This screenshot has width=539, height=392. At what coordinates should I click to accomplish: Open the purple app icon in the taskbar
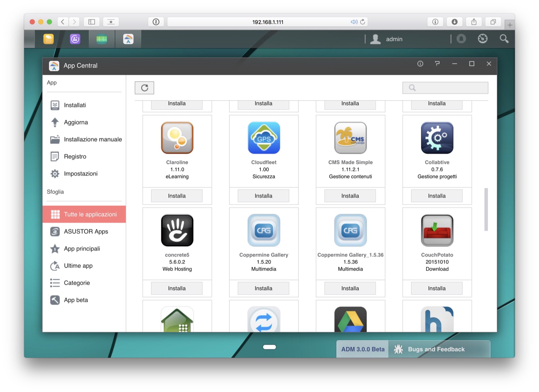pyautogui.click(x=75, y=39)
